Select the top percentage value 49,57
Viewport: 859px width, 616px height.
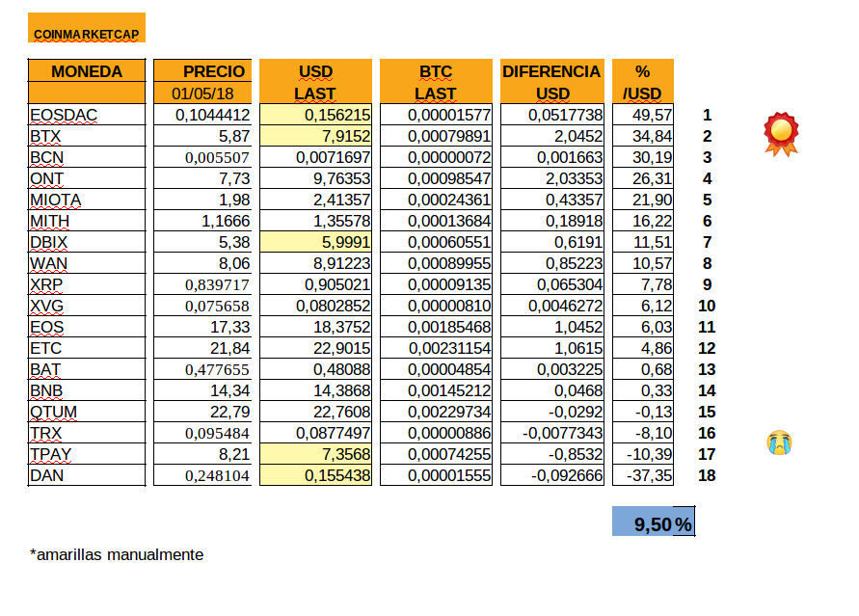point(643,116)
